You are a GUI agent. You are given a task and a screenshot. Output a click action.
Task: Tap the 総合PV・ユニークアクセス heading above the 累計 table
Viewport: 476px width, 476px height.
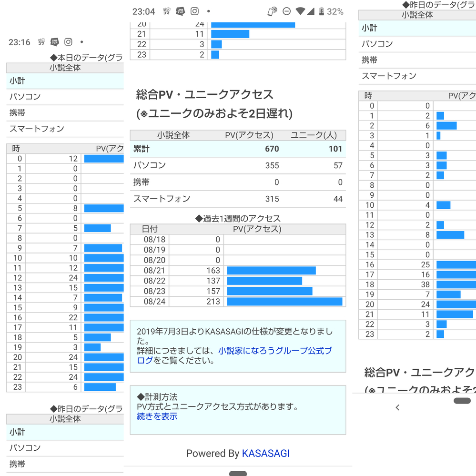tap(205, 95)
